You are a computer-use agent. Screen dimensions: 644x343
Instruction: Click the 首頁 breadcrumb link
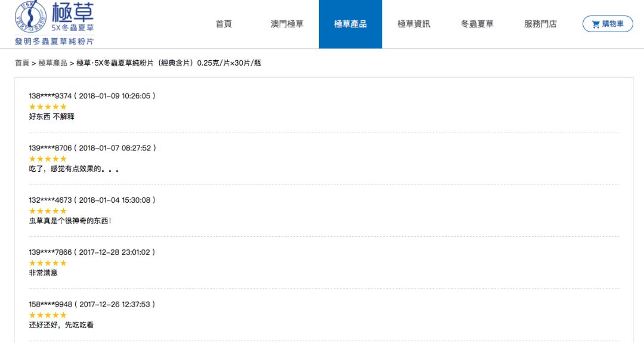(22, 63)
